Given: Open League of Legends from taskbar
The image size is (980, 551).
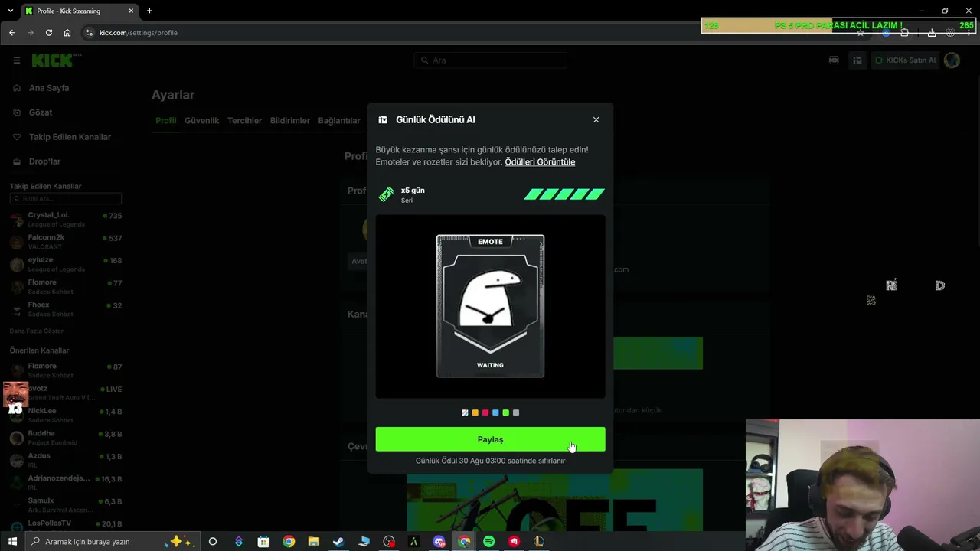Looking at the screenshot, I should point(539,542).
